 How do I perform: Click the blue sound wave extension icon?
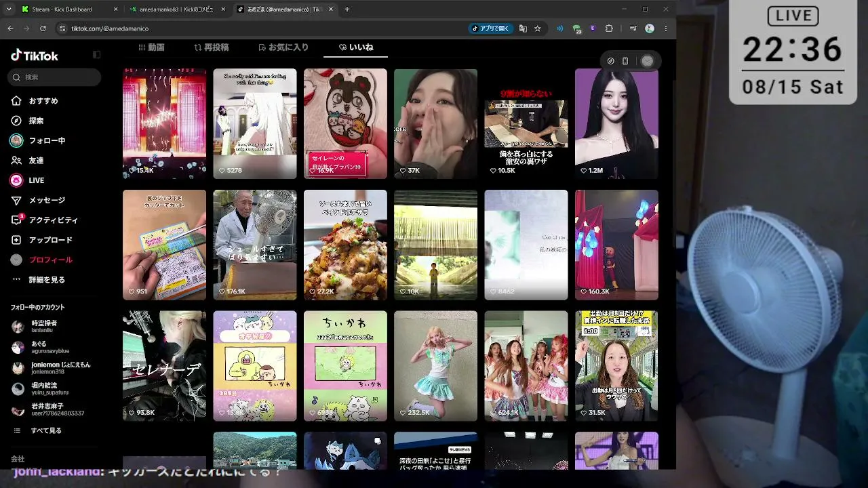click(560, 28)
